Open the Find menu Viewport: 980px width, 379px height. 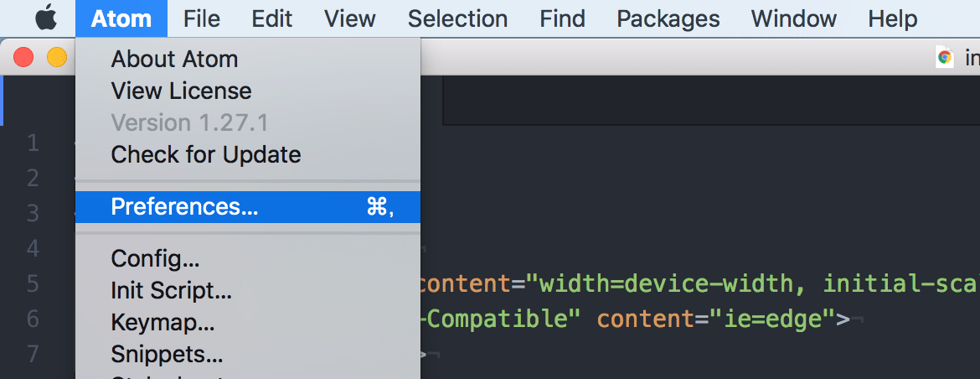pos(563,18)
